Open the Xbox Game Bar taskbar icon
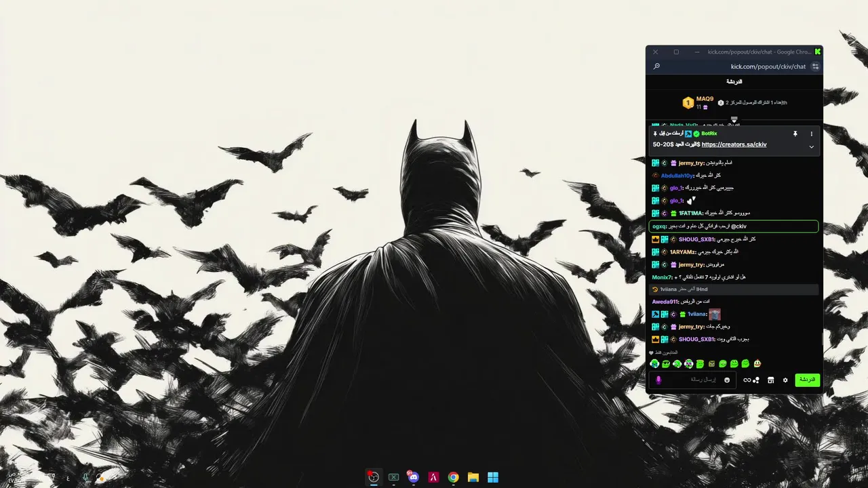868x488 pixels. 393,477
